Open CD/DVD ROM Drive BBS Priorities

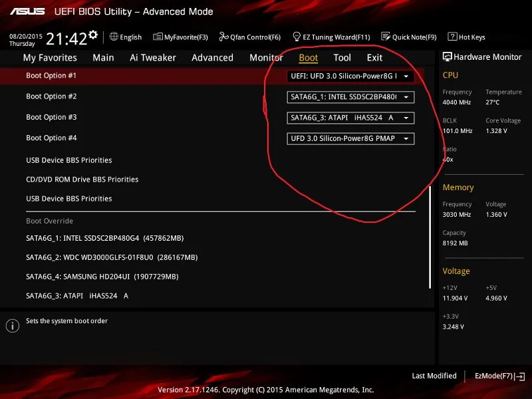82,180
